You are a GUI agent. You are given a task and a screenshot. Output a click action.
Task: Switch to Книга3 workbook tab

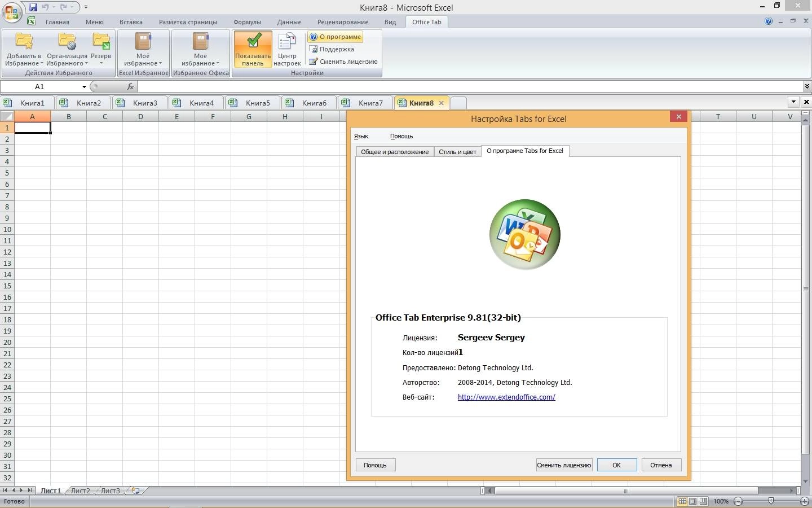(139, 103)
